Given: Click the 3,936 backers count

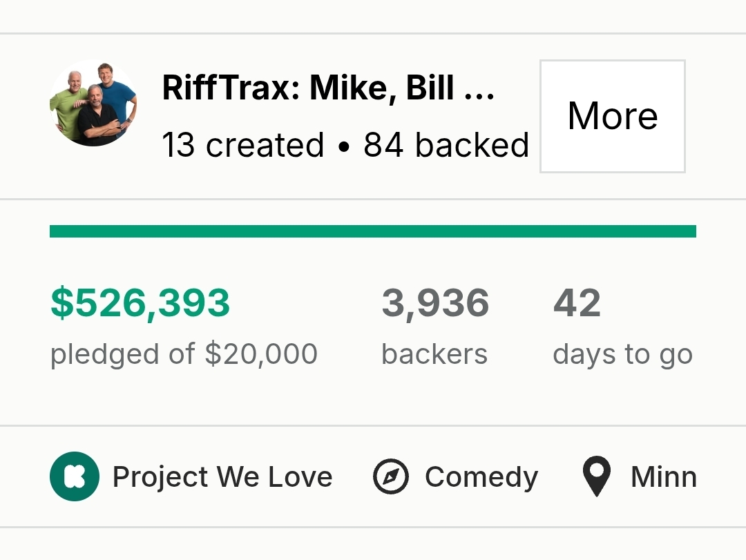Looking at the screenshot, I should tap(435, 304).
